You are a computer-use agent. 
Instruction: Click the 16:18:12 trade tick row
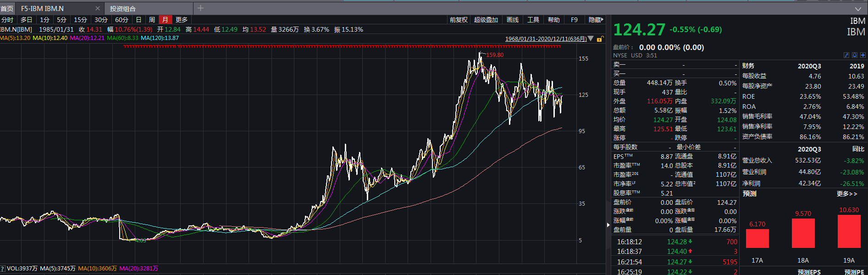(675, 242)
